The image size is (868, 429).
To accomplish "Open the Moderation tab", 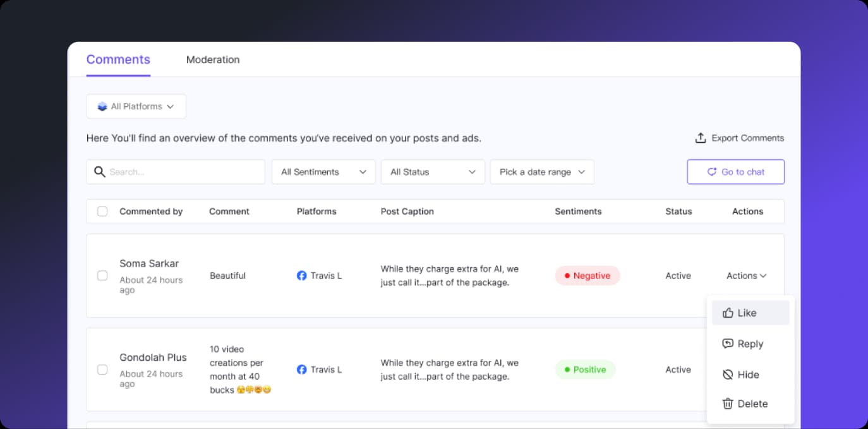I will 213,59.
